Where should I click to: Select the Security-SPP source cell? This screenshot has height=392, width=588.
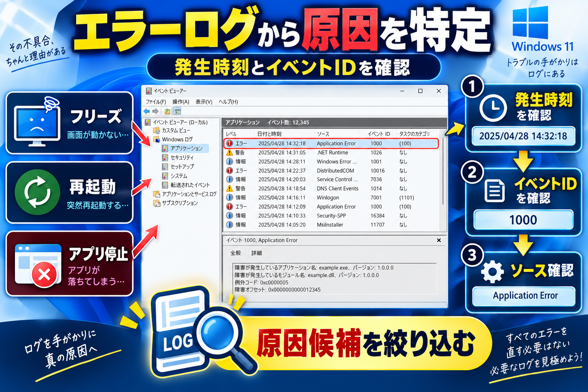[x=332, y=216]
